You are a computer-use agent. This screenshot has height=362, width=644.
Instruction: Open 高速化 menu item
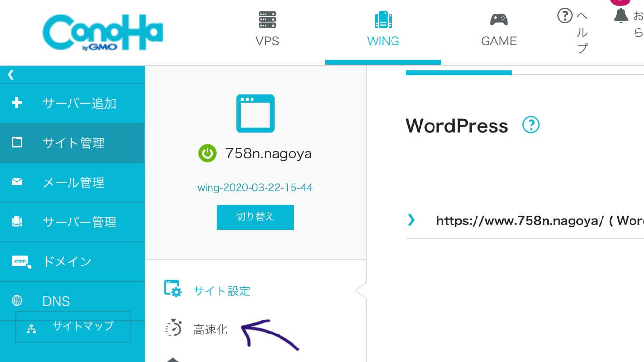tap(210, 330)
